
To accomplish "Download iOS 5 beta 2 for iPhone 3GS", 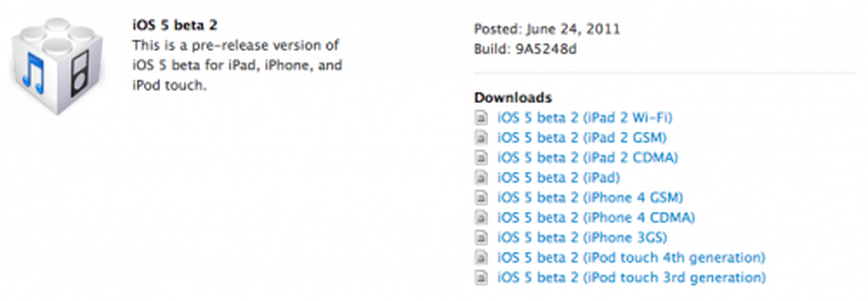I will (x=582, y=237).
